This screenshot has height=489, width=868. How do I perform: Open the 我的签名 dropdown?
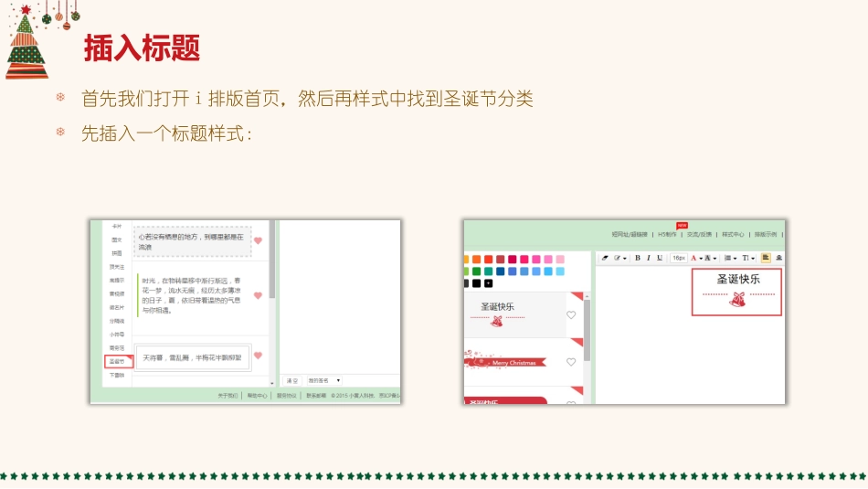(323, 381)
